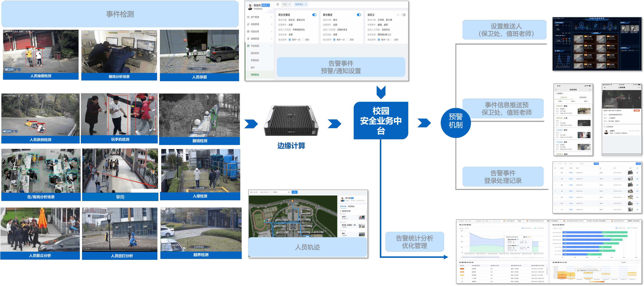Open 告警信息 submenu item in sidebar
This screenshot has width=644, height=286.
coord(255,60)
